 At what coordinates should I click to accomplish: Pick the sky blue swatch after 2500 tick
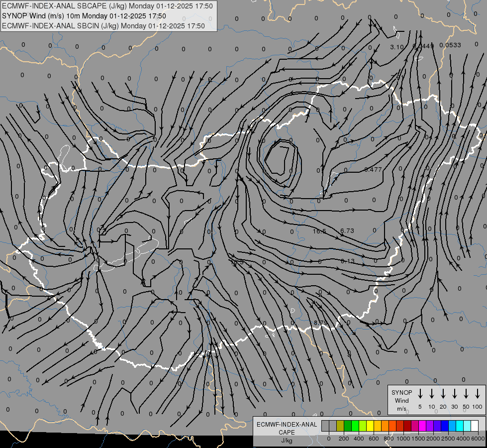[x=452, y=426]
